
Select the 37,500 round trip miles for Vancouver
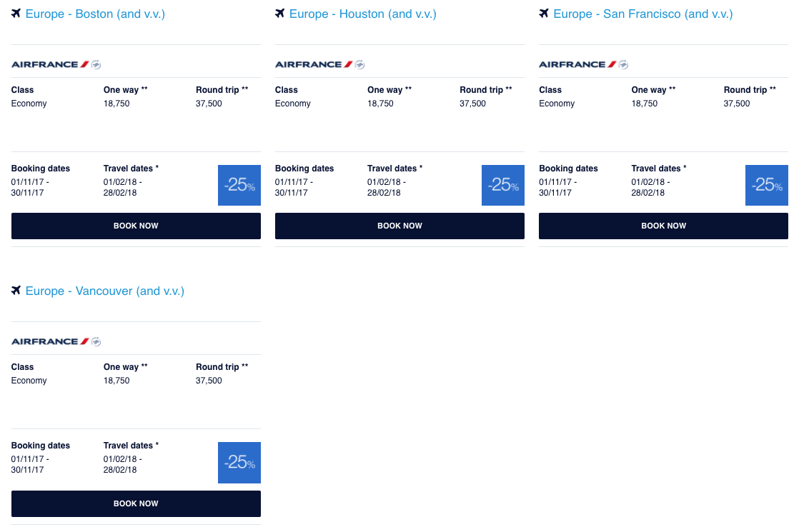209,381
